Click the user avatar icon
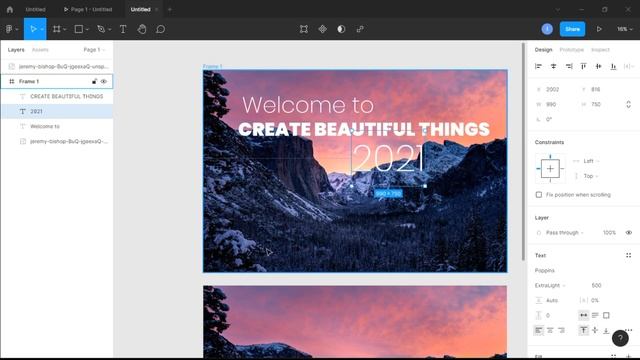This screenshot has height=360, width=640. [x=547, y=29]
